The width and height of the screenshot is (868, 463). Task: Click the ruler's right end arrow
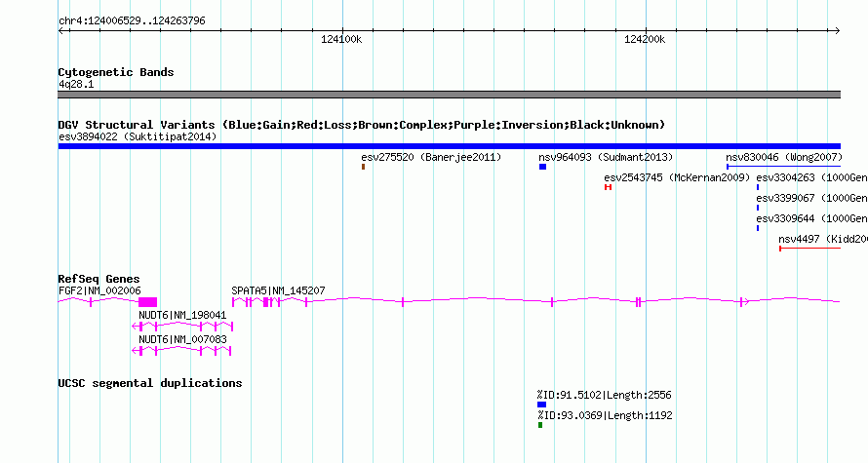(838, 31)
